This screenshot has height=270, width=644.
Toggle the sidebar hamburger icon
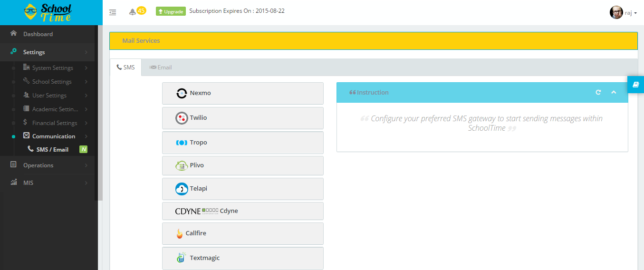(113, 12)
